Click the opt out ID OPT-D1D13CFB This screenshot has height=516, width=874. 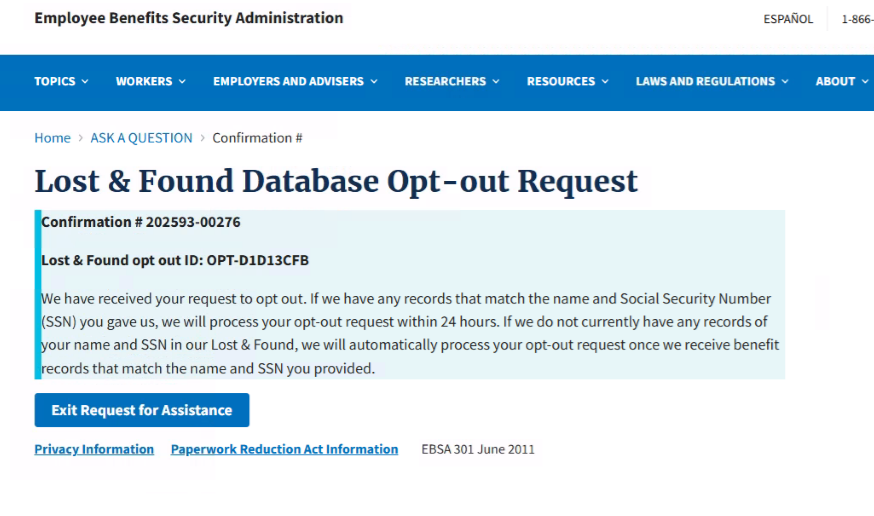(x=258, y=260)
